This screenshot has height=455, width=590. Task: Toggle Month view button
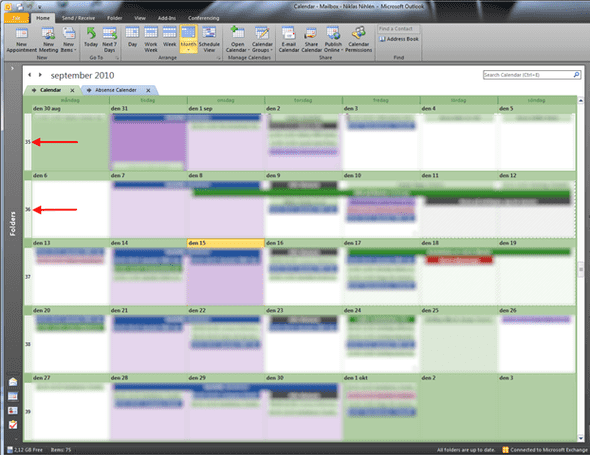point(188,39)
